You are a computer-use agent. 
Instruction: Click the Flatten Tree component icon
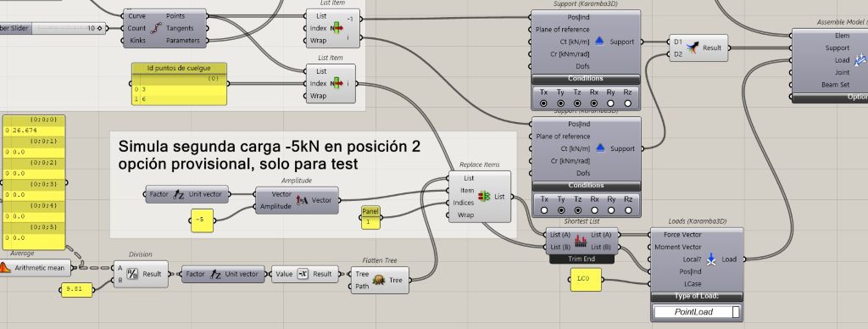(379, 280)
